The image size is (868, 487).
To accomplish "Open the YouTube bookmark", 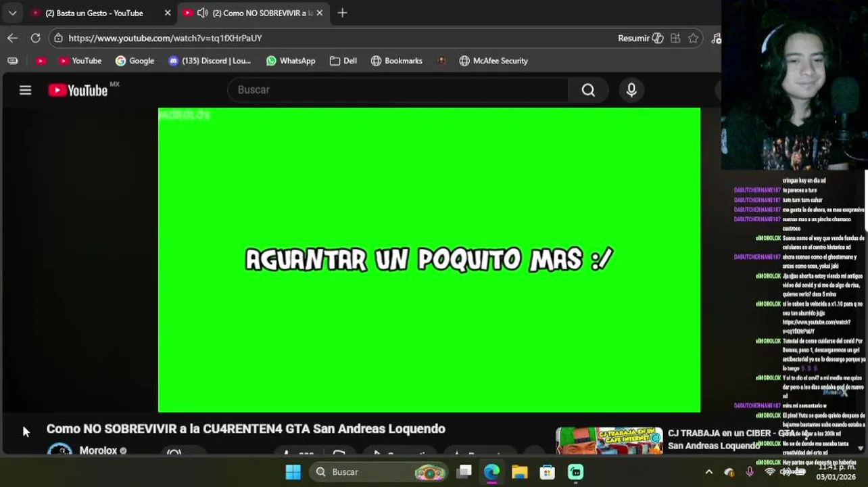I will coord(80,61).
